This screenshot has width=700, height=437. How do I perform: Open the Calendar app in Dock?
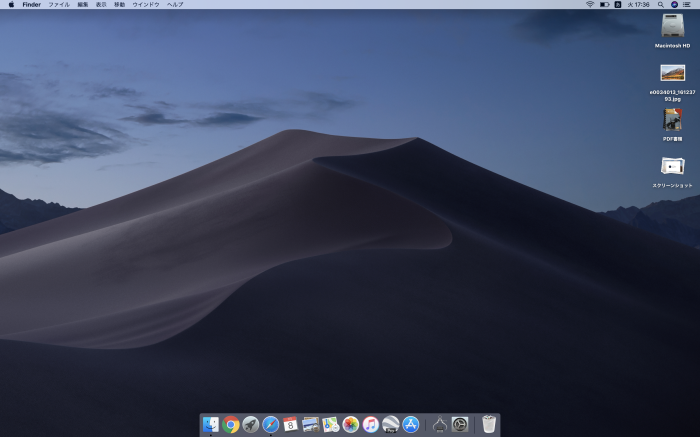[291, 425]
